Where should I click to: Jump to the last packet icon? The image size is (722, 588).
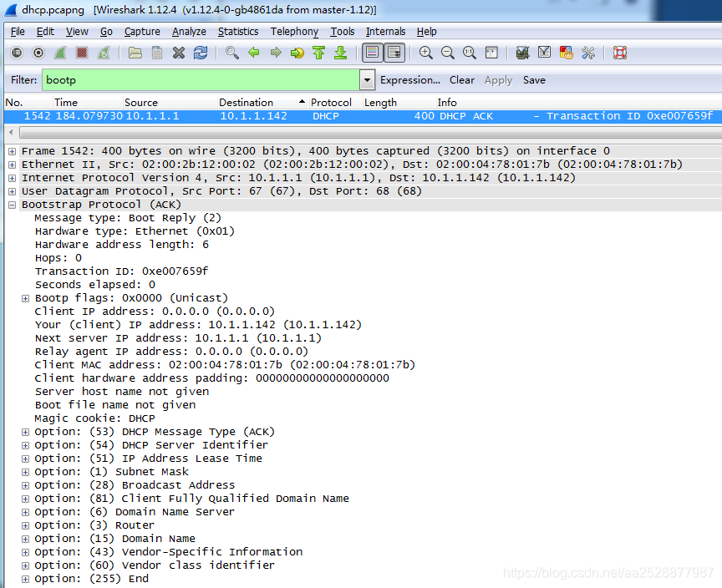[341, 53]
